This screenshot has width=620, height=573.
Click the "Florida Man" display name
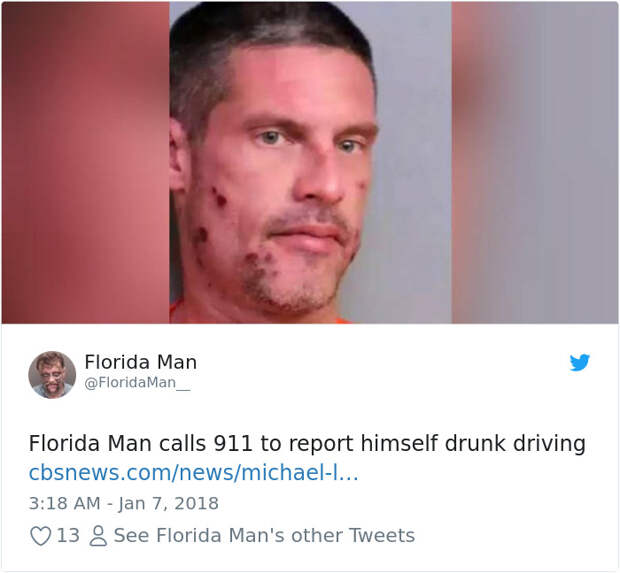pos(140,362)
